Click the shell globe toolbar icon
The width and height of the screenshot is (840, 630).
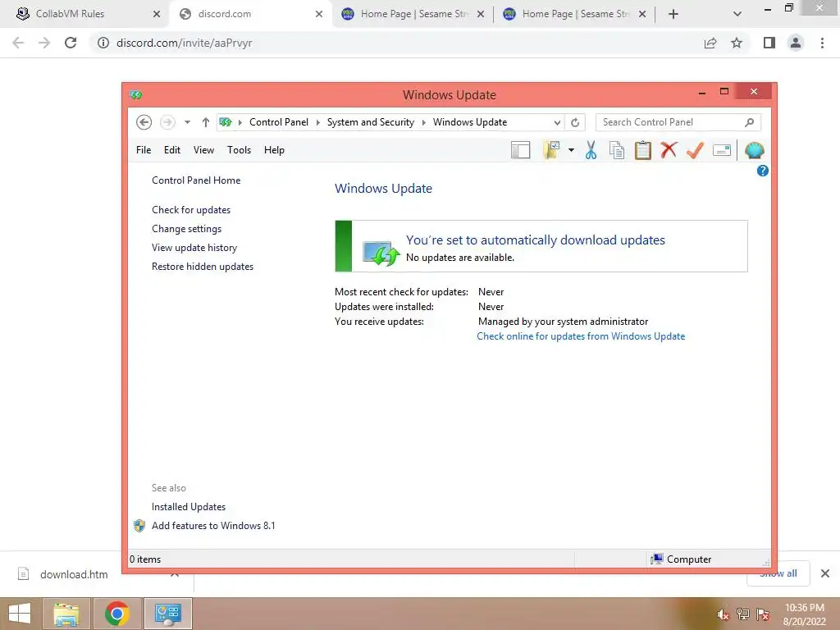coord(755,151)
